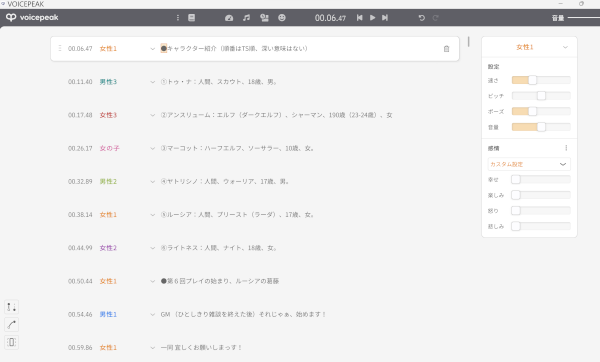600x362 pixels.
Task: Open the speed gauge icon in toolbar
Action: click(x=229, y=18)
